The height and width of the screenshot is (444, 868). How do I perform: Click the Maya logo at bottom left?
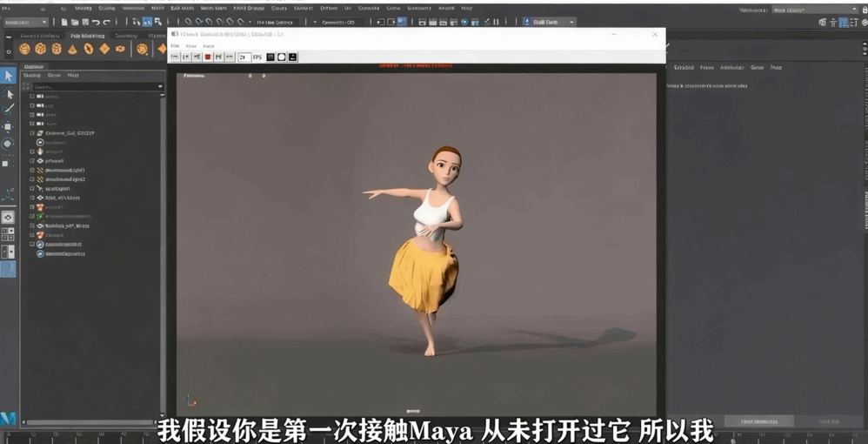click(8, 419)
